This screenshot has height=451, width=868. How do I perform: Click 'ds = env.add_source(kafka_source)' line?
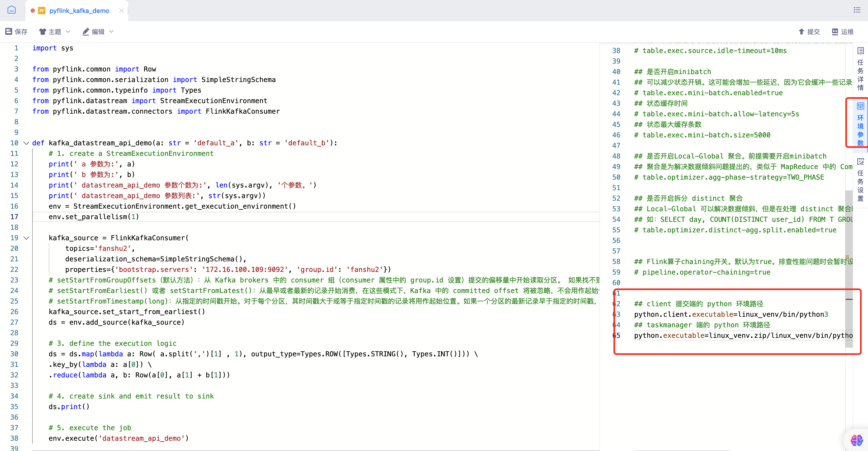pos(117,322)
